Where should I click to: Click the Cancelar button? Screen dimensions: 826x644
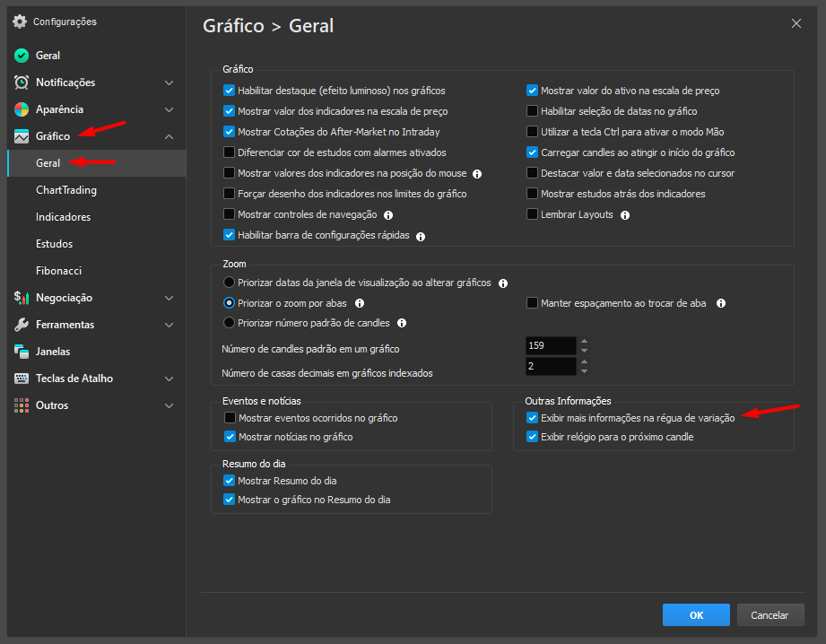(x=769, y=615)
